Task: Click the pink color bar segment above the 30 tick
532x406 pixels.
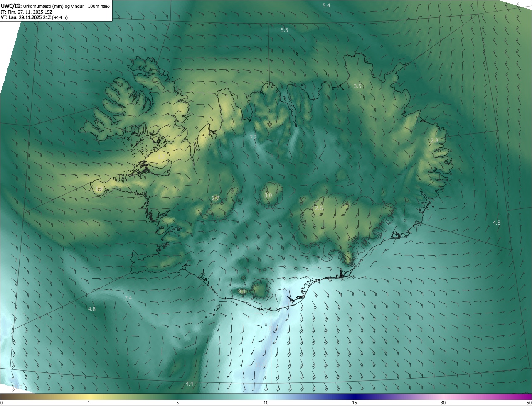Action: [443, 396]
